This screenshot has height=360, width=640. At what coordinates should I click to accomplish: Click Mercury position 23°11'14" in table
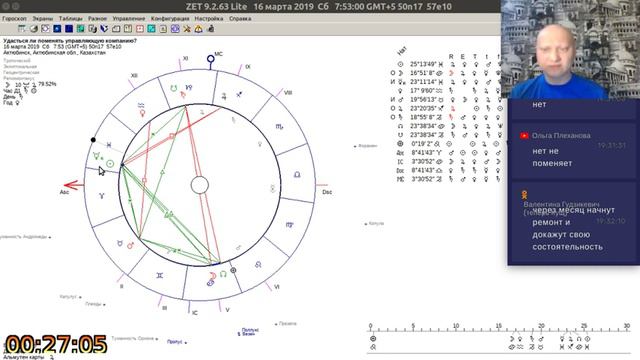[423, 82]
